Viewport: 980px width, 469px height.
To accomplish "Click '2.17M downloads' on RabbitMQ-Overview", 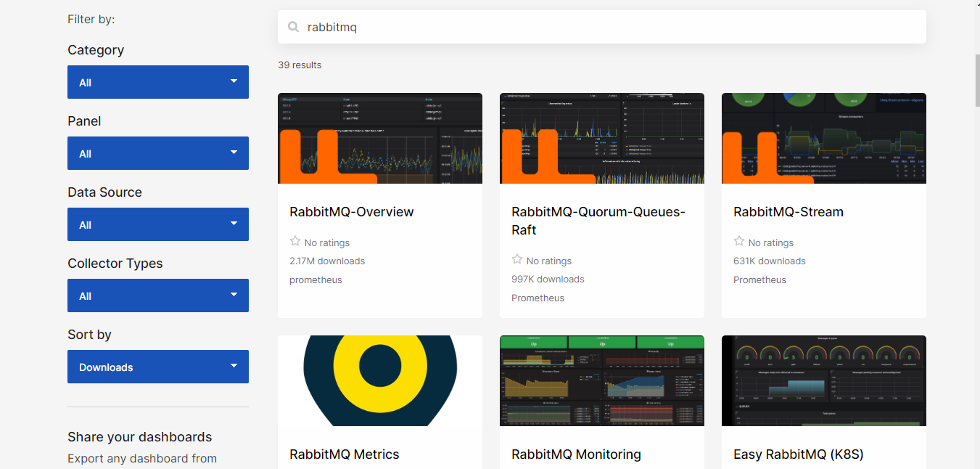I will 327,261.
